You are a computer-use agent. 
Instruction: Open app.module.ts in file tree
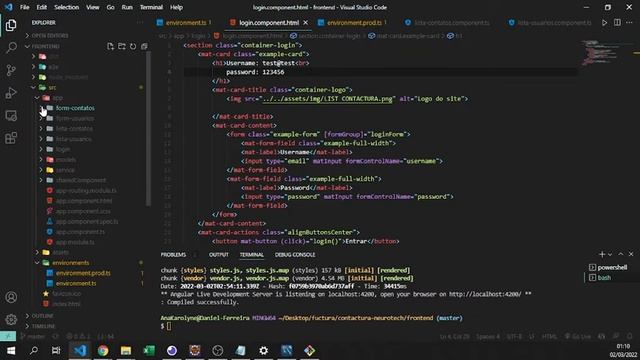[x=75, y=242]
